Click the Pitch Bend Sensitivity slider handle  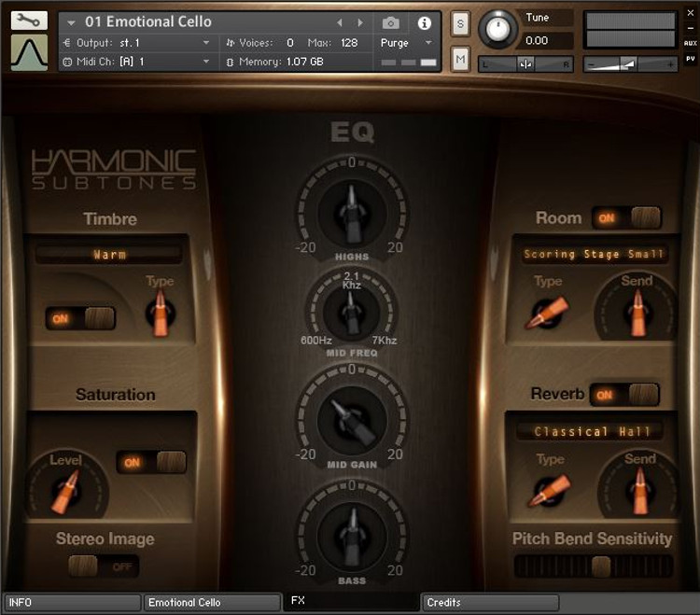pyautogui.click(x=601, y=566)
